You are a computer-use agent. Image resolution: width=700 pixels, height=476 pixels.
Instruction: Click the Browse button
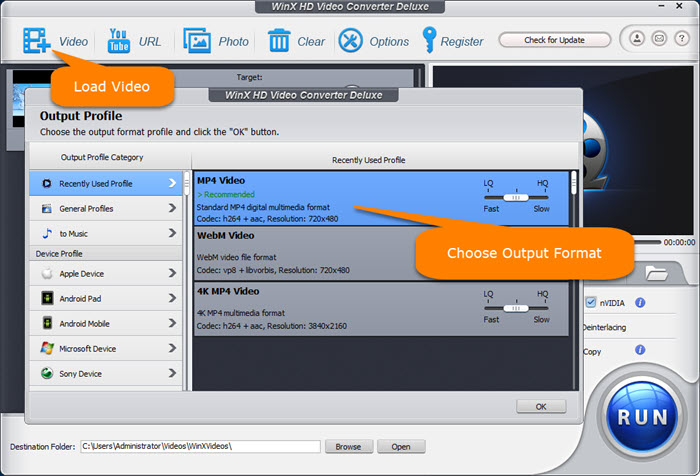click(x=349, y=447)
